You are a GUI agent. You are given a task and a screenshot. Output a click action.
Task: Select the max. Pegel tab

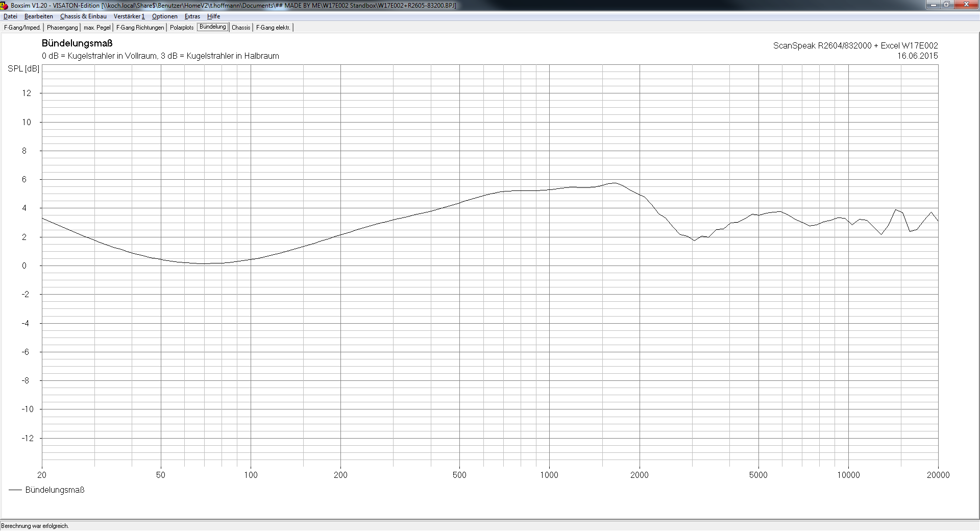point(97,28)
